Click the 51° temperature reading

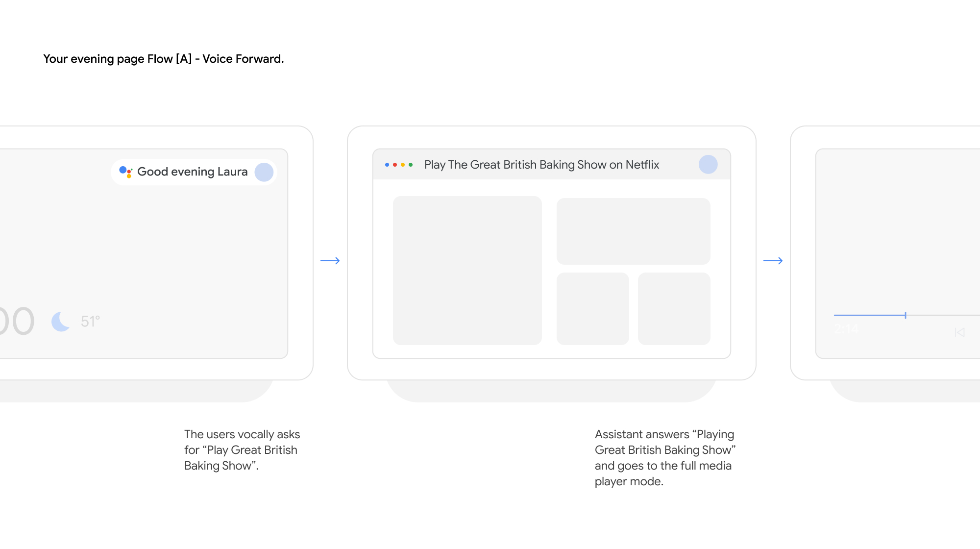pyautogui.click(x=90, y=322)
